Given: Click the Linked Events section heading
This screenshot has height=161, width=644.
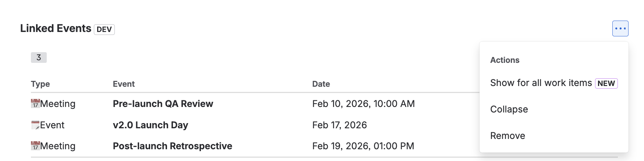Looking at the screenshot, I should point(56,29).
